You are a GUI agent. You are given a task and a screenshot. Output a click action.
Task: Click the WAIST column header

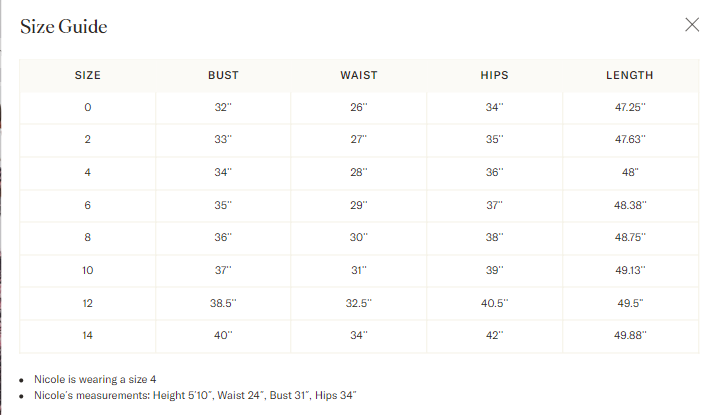click(358, 75)
